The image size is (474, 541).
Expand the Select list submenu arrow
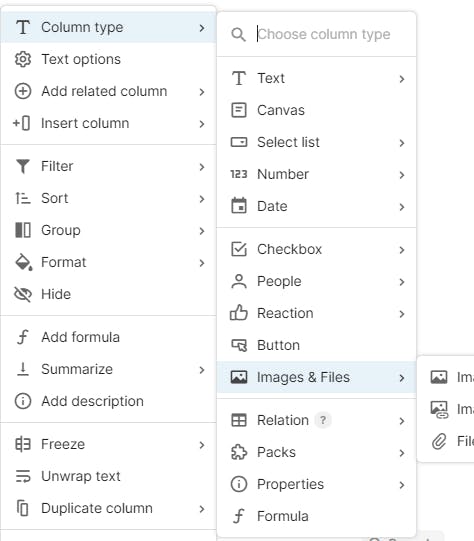pyautogui.click(x=402, y=143)
